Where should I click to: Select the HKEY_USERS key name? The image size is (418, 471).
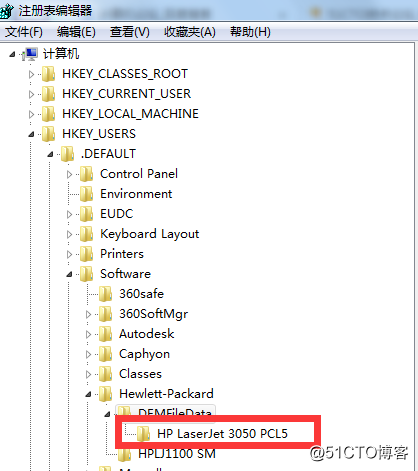click(x=99, y=134)
